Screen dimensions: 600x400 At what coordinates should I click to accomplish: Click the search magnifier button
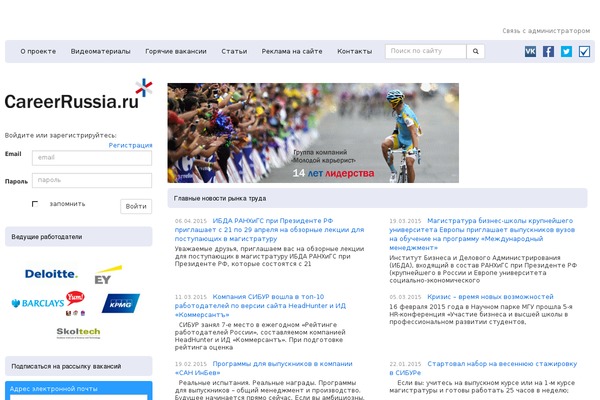tap(475, 51)
